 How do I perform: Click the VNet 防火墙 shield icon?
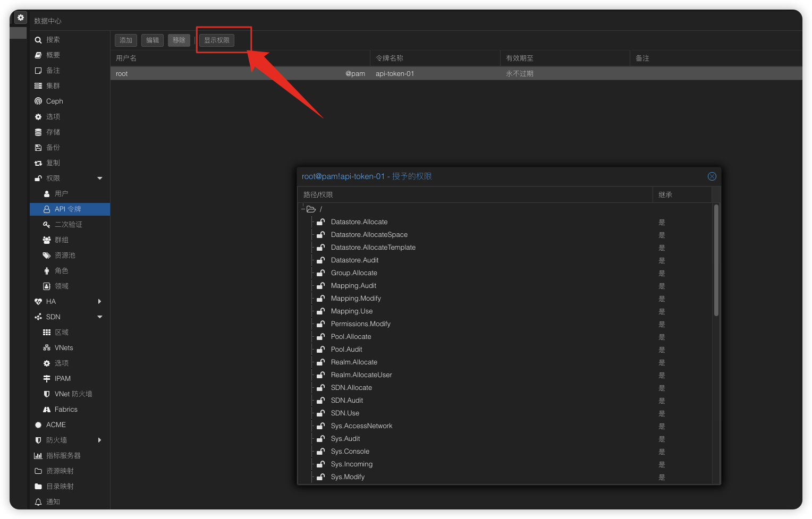click(47, 394)
